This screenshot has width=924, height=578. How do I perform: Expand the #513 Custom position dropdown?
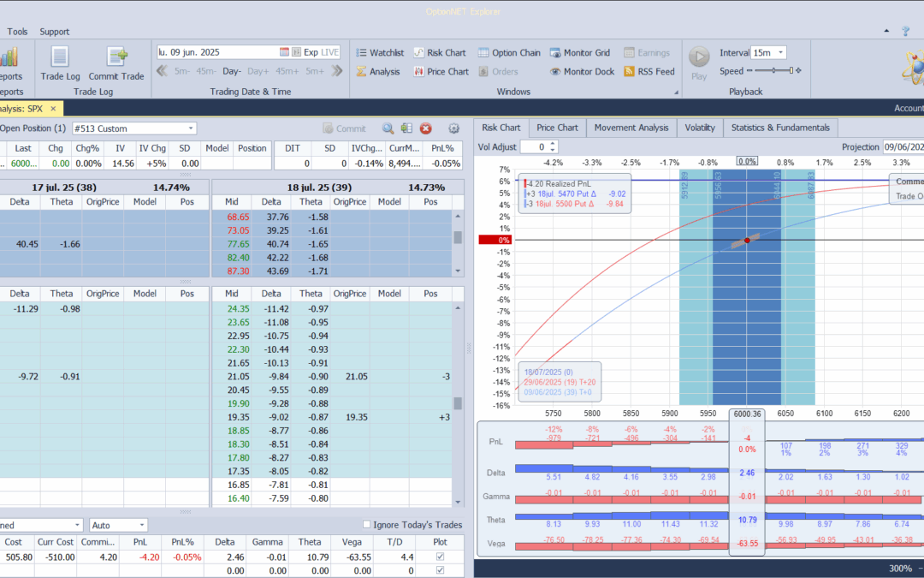coord(190,128)
